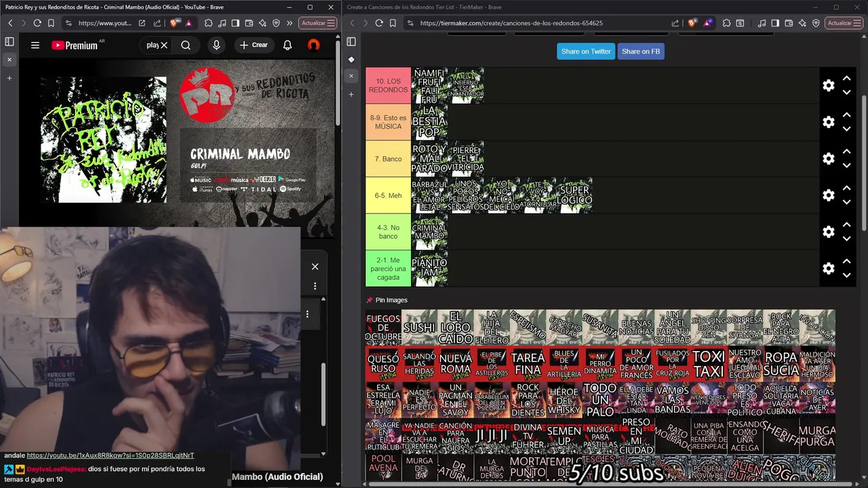This screenshot has width=868, height=488.
Task: Open Leo AI sparkle icon in YouTube window
Action: pyautogui.click(x=262, y=23)
